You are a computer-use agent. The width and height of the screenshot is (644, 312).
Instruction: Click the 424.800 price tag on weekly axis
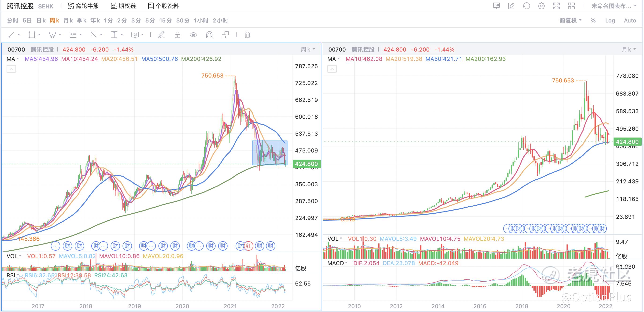[306, 164]
